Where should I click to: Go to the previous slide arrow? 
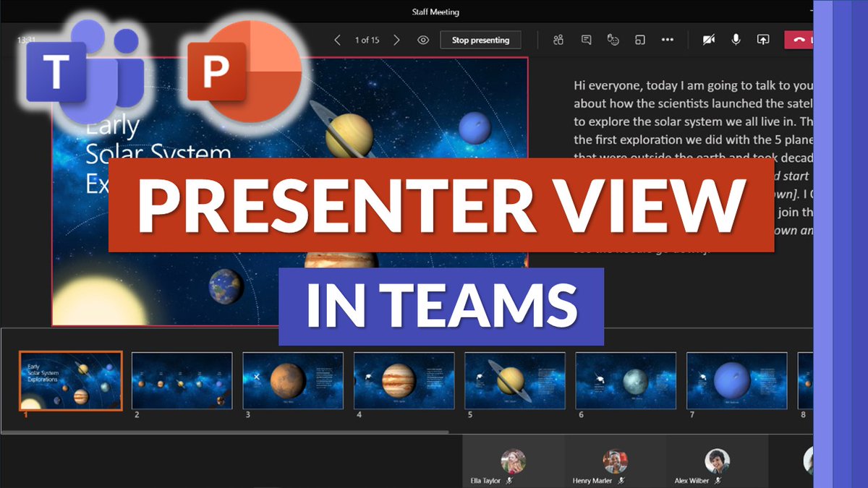point(337,40)
